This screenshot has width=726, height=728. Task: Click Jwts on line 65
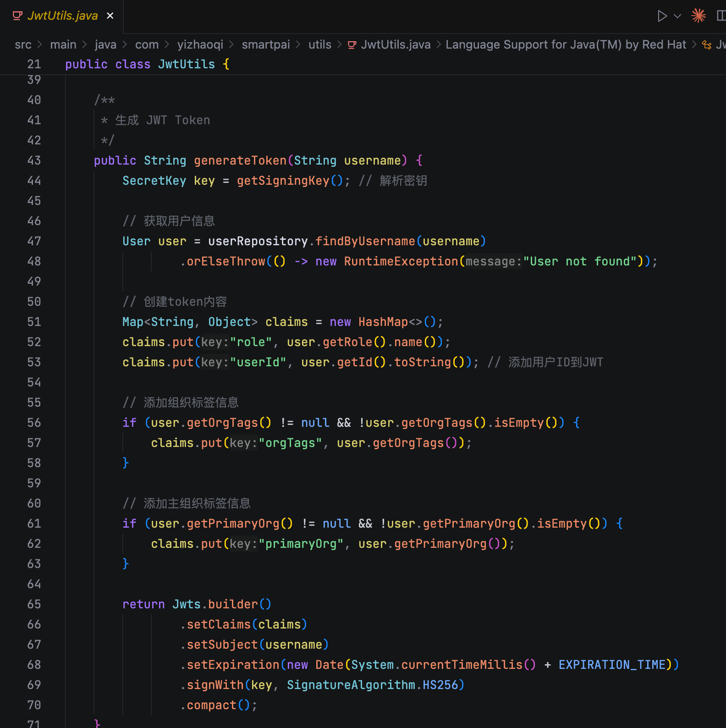coord(187,604)
